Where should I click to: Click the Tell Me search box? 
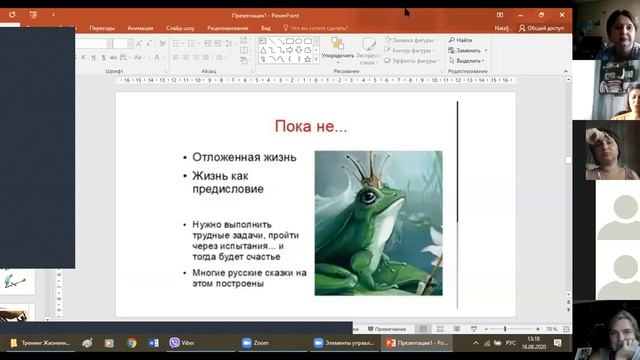pos(316,28)
